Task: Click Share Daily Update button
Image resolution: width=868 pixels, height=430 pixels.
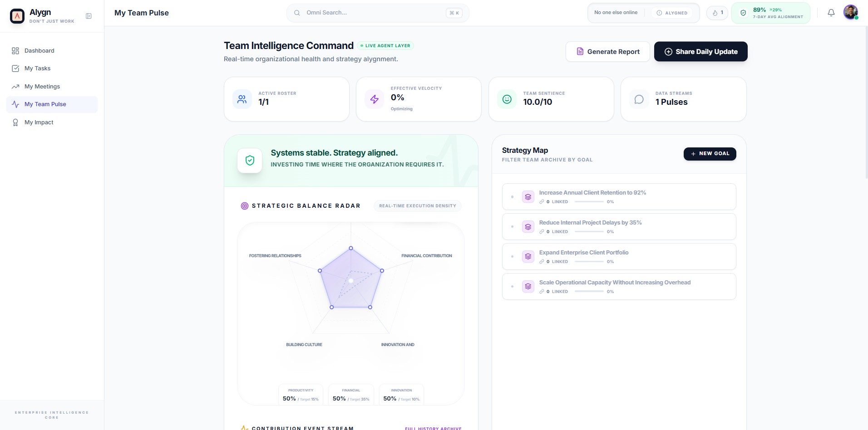Action: pyautogui.click(x=701, y=52)
